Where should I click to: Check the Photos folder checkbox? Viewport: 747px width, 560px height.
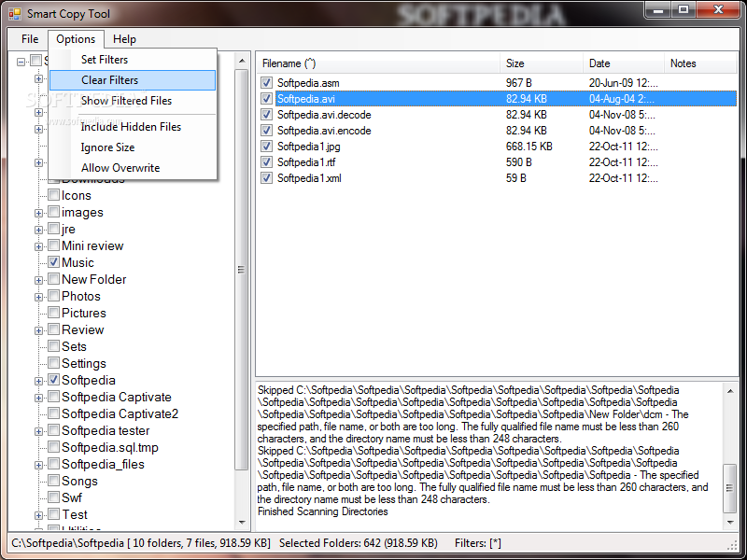(54, 296)
